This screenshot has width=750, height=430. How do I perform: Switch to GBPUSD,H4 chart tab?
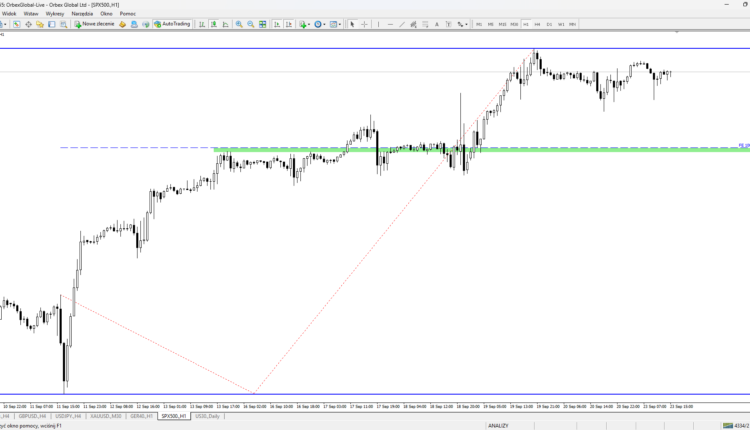[x=32, y=416]
